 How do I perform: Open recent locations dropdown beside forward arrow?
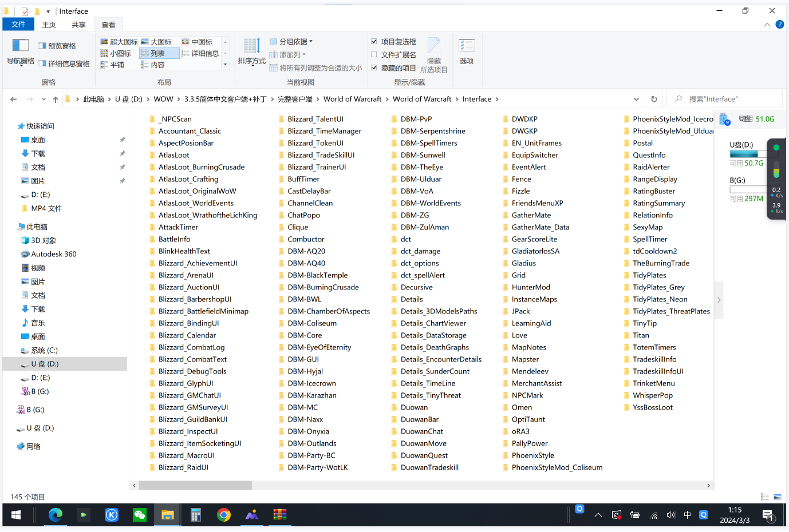(44, 99)
